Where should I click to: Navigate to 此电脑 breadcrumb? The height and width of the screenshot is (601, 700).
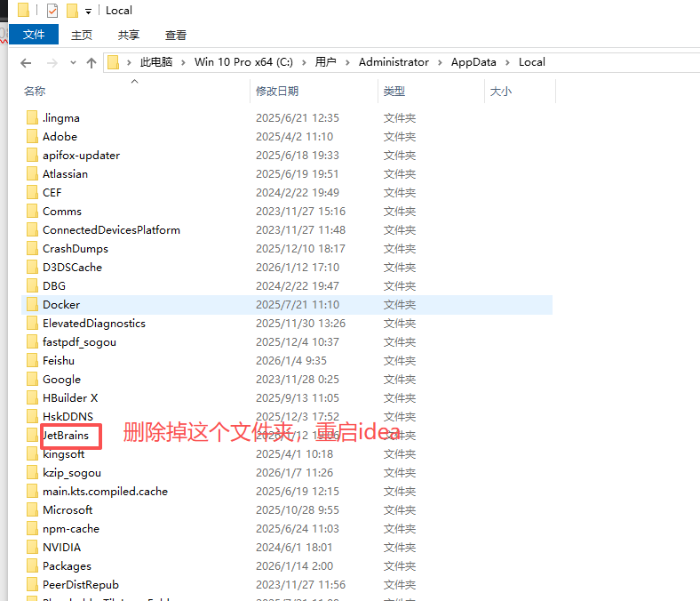click(x=156, y=62)
